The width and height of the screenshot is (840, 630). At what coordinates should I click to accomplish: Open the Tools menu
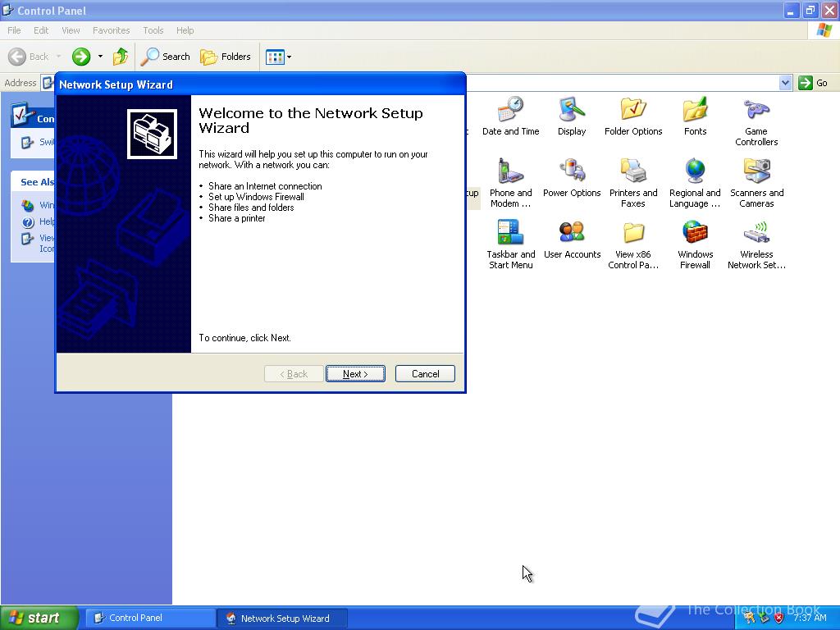click(x=153, y=30)
